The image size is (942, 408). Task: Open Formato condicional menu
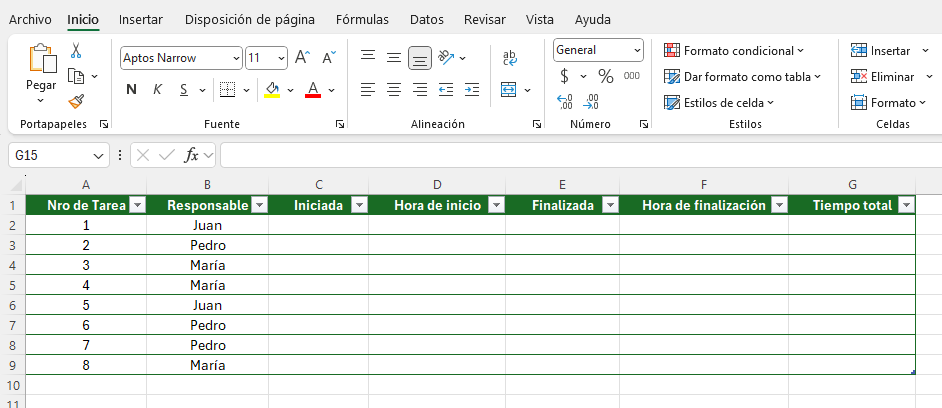(734, 50)
